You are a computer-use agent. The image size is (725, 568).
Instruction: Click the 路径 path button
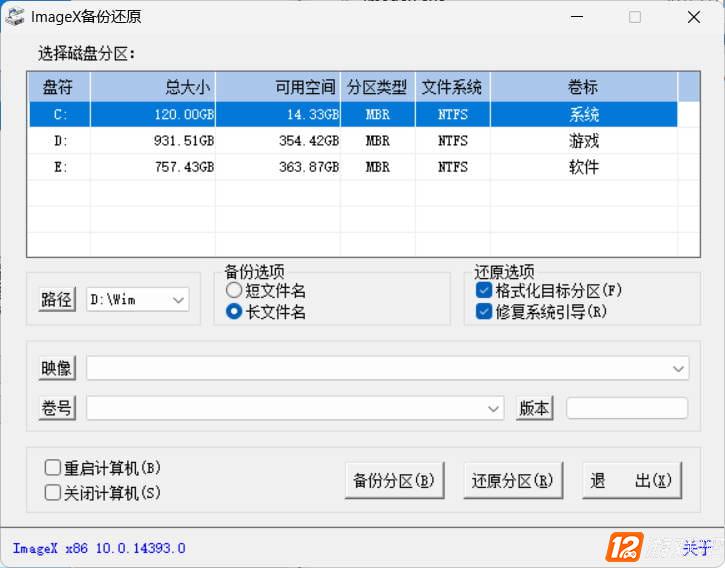click(57, 299)
